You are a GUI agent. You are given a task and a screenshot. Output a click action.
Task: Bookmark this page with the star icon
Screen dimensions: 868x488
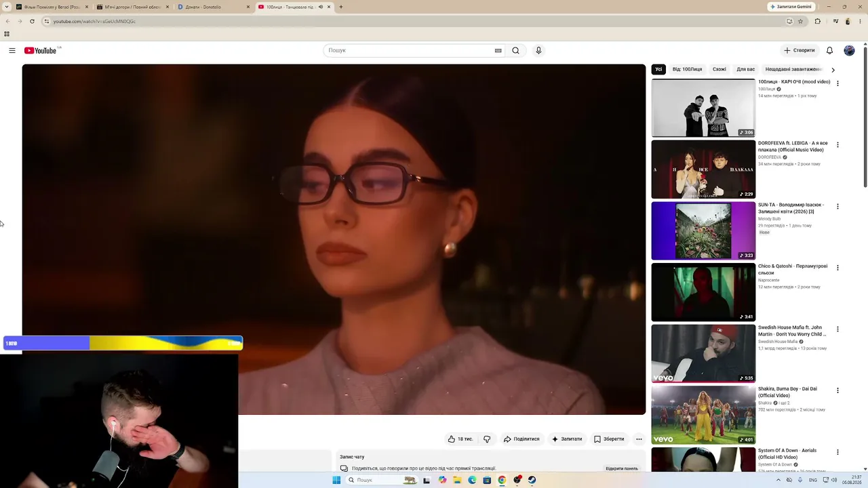click(800, 21)
